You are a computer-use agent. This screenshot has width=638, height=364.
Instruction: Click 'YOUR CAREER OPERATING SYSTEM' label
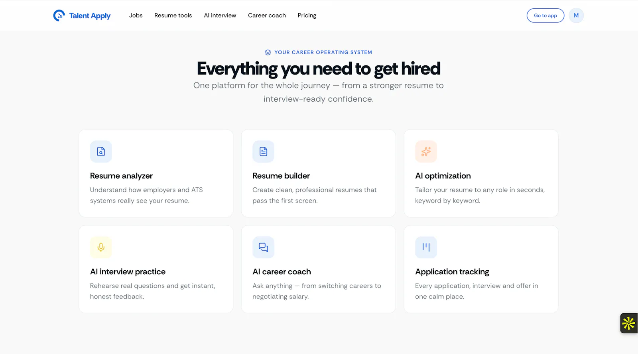(x=323, y=52)
